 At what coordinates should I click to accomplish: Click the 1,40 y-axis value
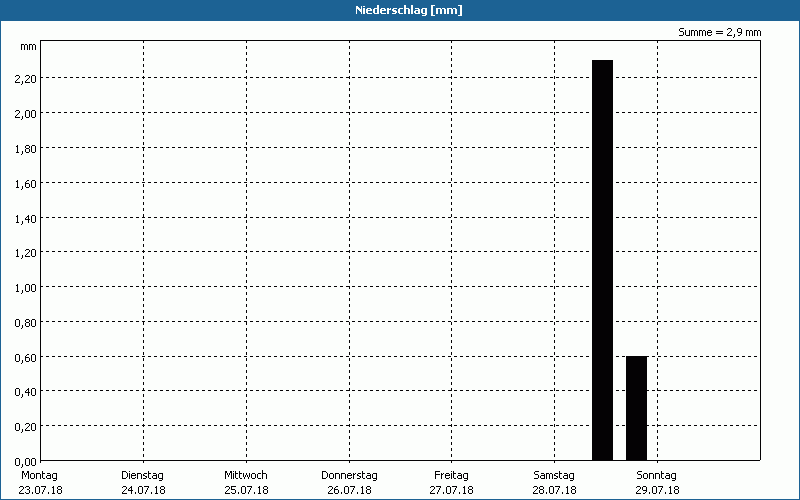click(26, 219)
